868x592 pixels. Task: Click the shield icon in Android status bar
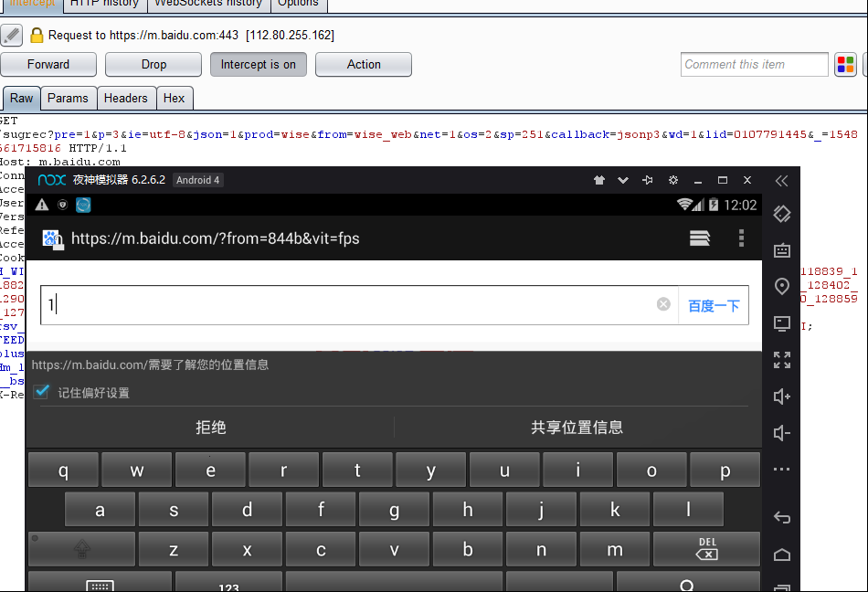62,205
